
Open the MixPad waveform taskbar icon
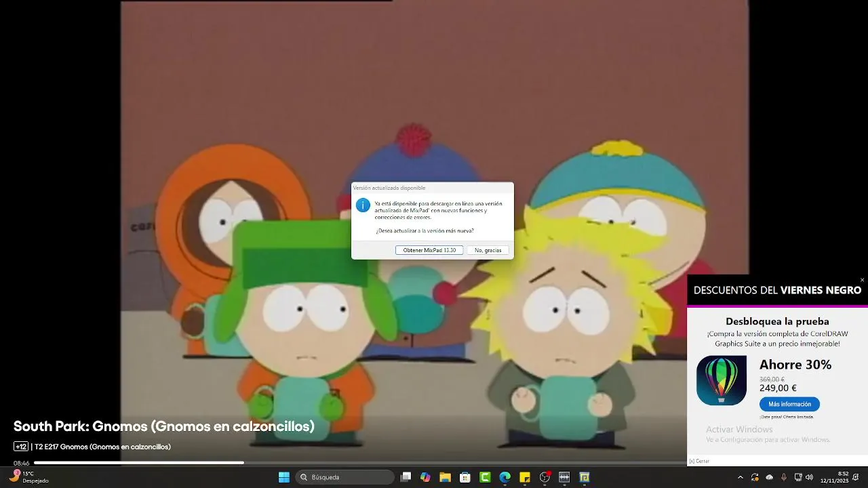[x=564, y=477]
